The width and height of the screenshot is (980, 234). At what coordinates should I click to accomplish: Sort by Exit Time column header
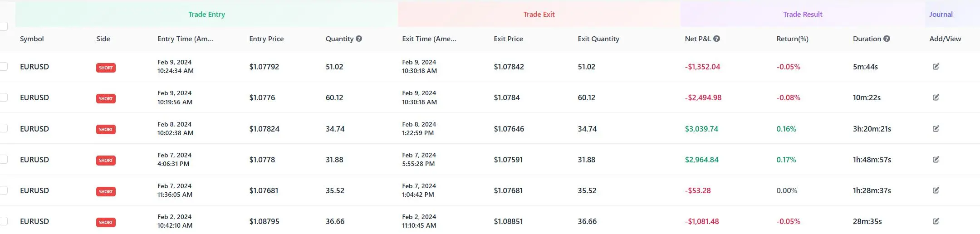point(429,39)
